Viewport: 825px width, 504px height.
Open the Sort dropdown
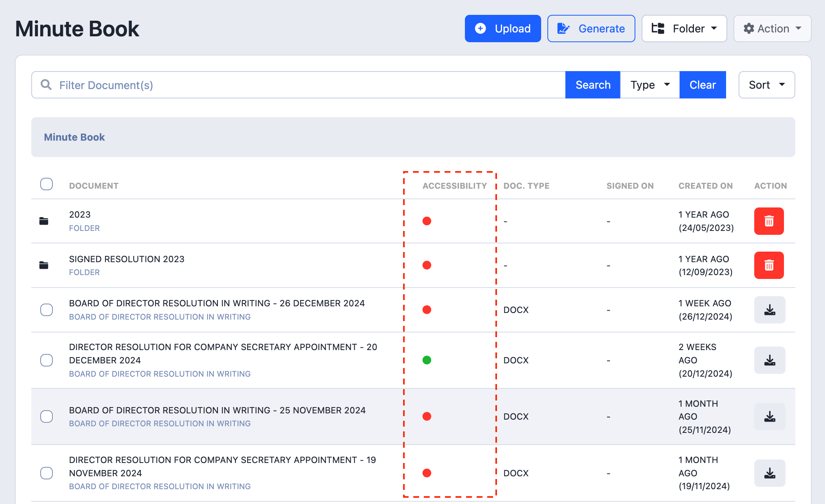766,85
